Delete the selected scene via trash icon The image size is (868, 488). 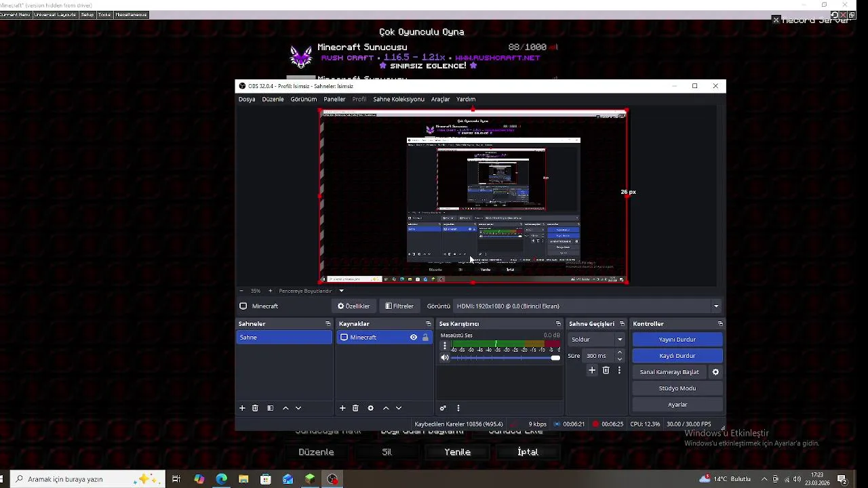pyautogui.click(x=255, y=408)
